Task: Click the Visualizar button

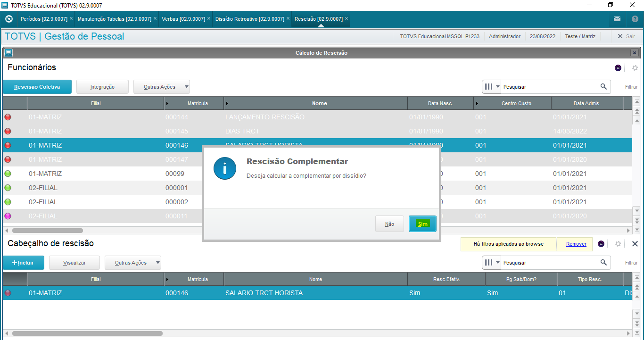Action: 74,263
